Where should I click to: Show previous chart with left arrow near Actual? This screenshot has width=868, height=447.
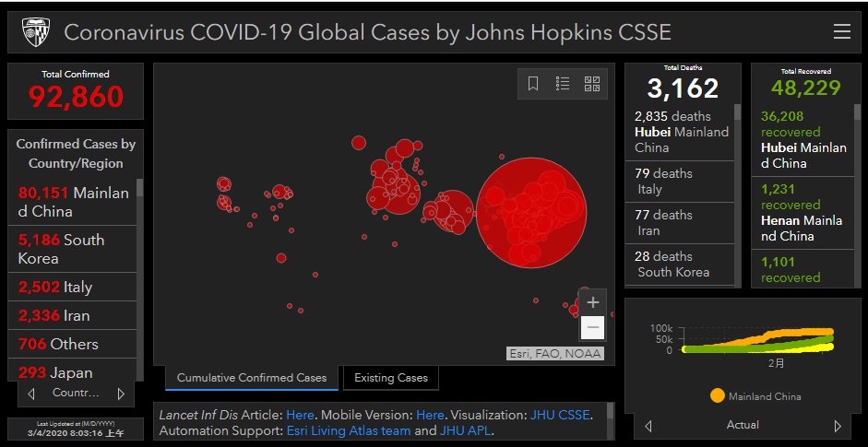coord(648,426)
